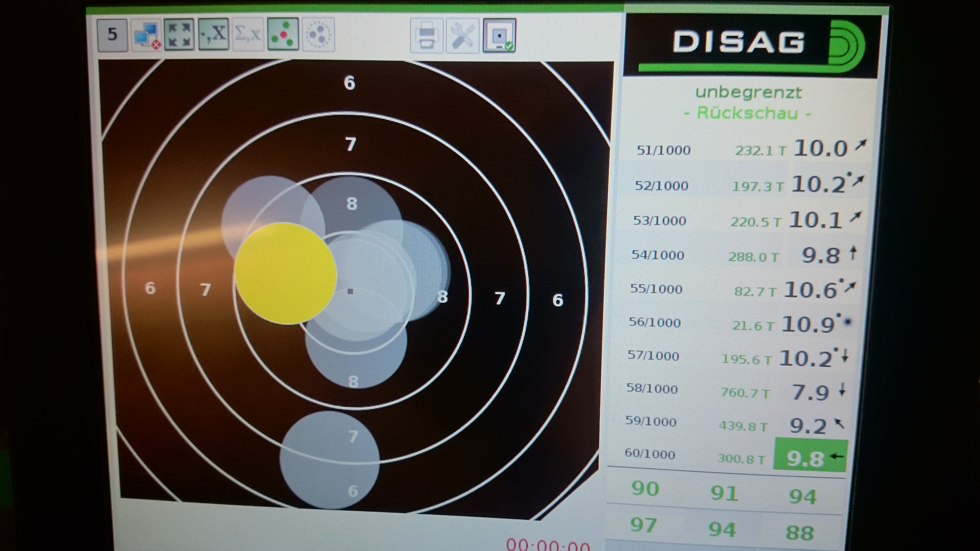Toggle decimal scoring (.,X) display
Image resolution: width=980 pixels, height=551 pixels.
(x=214, y=35)
